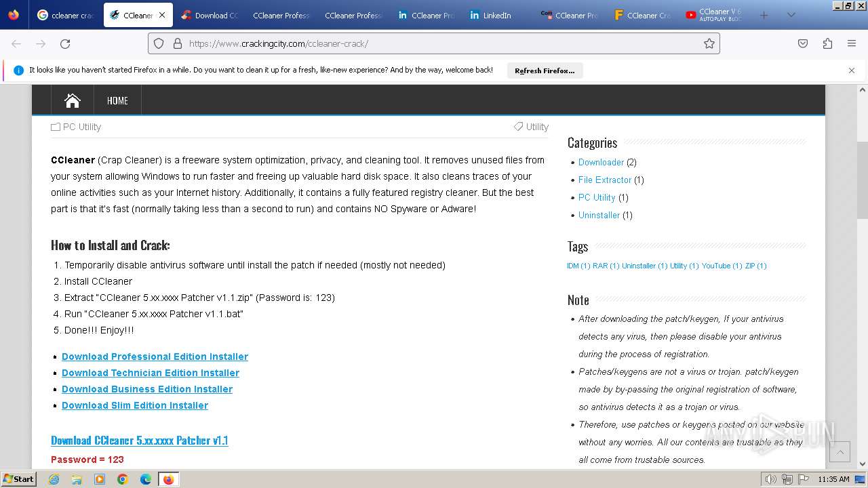The image size is (868, 488).
Task: Dismiss the Firefox refresh notification bar
Action: (852, 70)
